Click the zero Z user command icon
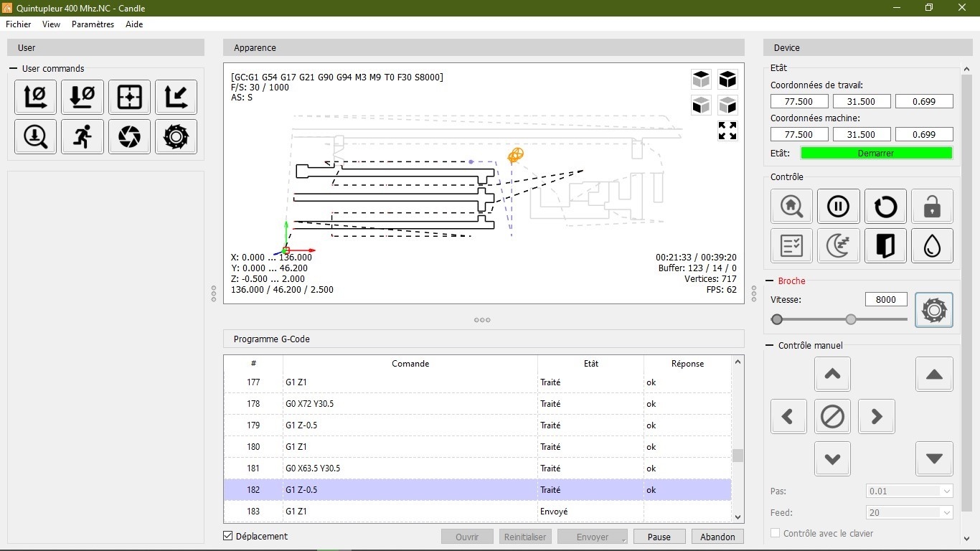 (83, 97)
